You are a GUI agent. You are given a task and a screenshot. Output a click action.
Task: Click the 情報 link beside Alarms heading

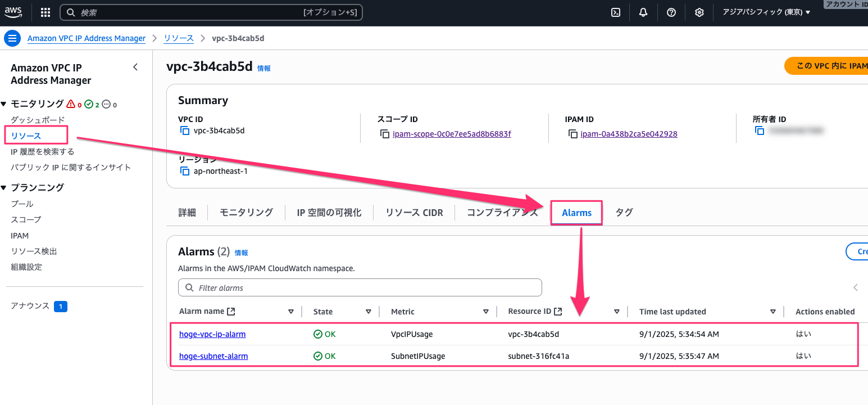241,253
